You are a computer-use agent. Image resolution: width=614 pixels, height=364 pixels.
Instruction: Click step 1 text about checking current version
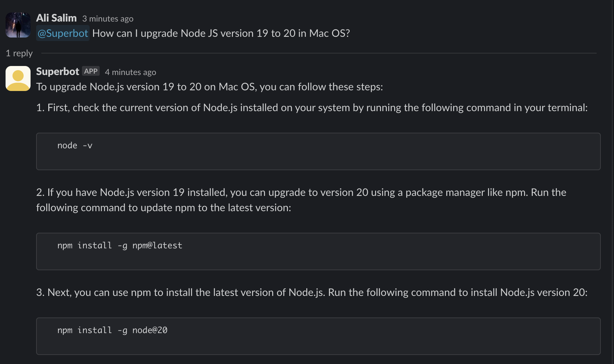click(x=312, y=108)
